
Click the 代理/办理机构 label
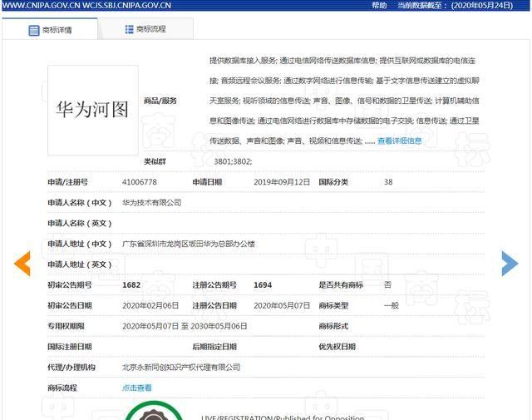[x=71, y=367]
